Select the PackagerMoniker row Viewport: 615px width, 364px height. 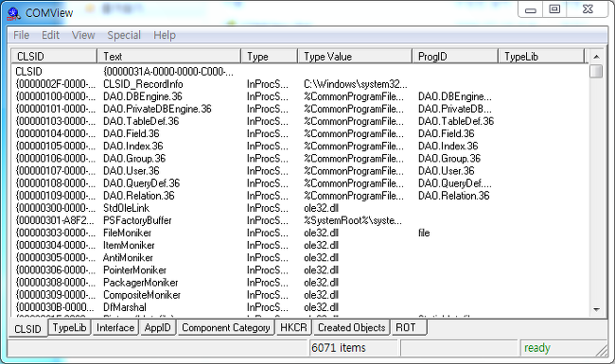click(300, 283)
